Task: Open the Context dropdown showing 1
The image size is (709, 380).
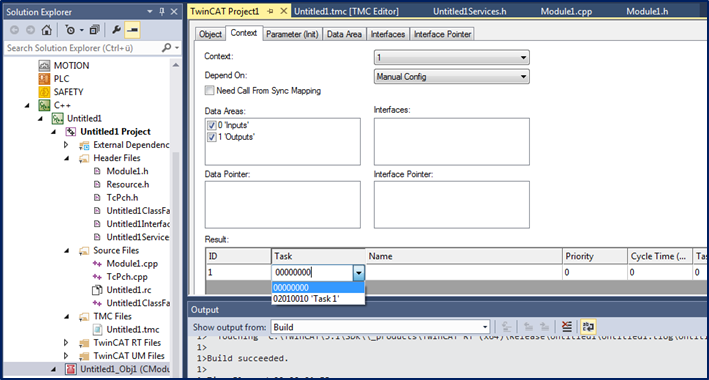Action: [x=452, y=57]
